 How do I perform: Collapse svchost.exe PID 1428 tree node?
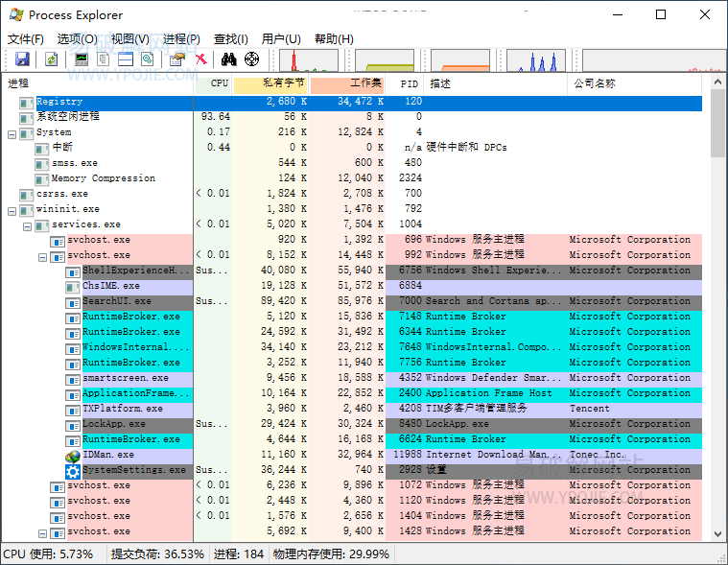click(x=43, y=533)
